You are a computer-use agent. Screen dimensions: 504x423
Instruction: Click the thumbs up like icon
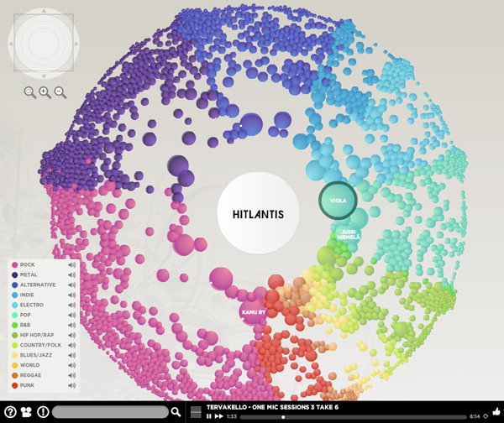coord(497,411)
